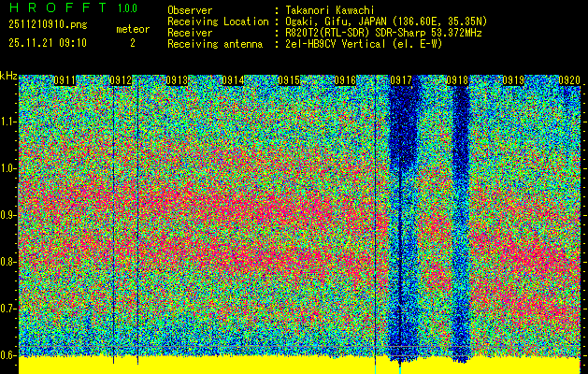Click the Receiving Location Ogaki, Gifu value
This screenshot has height=374, width=588.
(386, 22)
